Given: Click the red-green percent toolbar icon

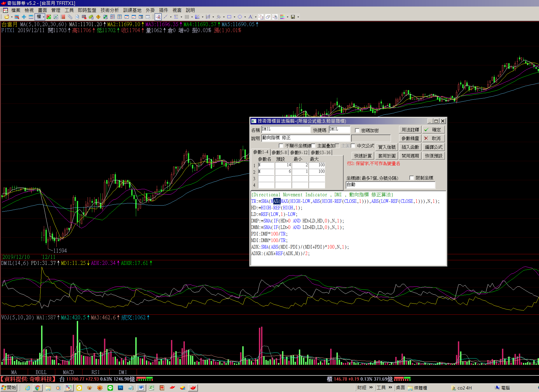Looking at the screenshot, I should pyautogui.click(x=49, y=17).
